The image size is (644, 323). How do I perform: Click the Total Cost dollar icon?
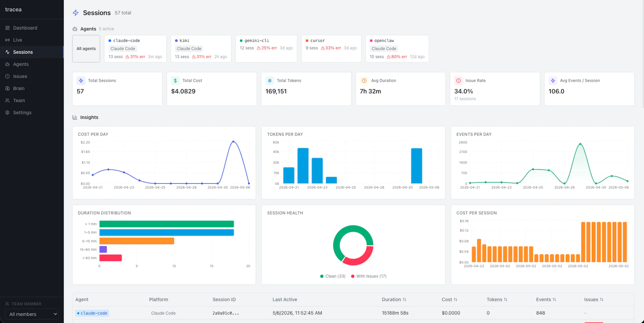point(175,81)
